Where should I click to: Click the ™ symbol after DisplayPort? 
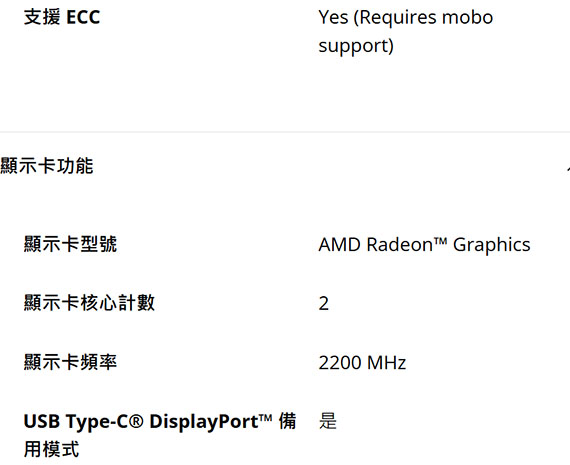[x=265, y=418]
